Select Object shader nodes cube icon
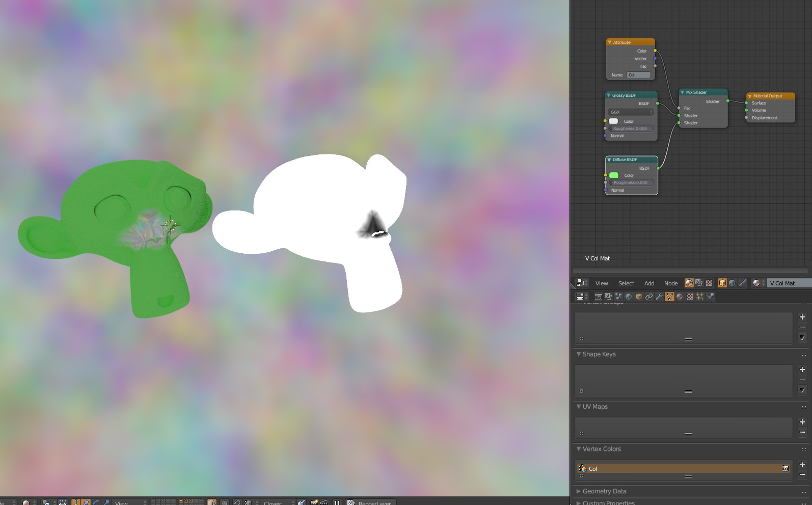Image resolution: width=812 pixels, height=505 pixels. 722,283
